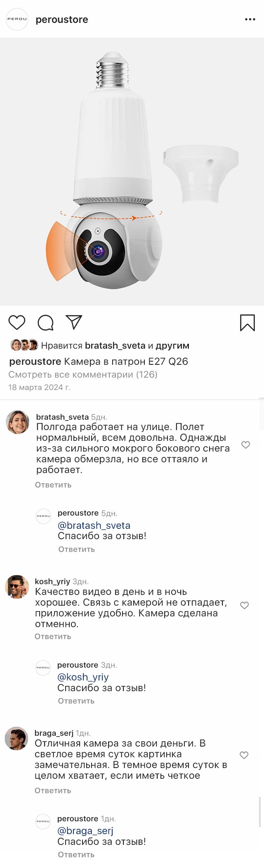The height and width of the screenshot is (868, 264).
Task: Share the post with paper plane icon
Action: 74,322
